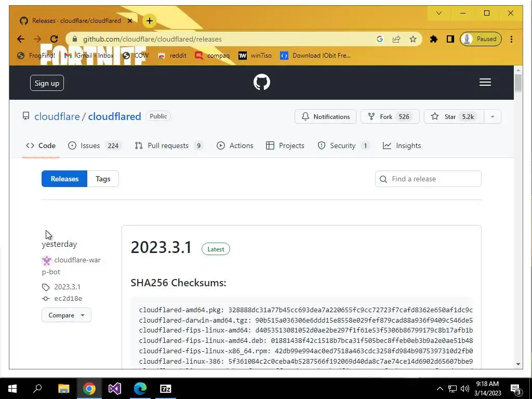Switch to the Code tab

(x=41, y=145)
